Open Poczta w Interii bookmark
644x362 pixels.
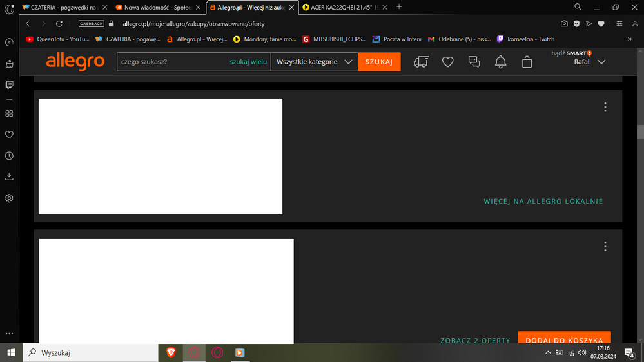(x=397, y=39)
